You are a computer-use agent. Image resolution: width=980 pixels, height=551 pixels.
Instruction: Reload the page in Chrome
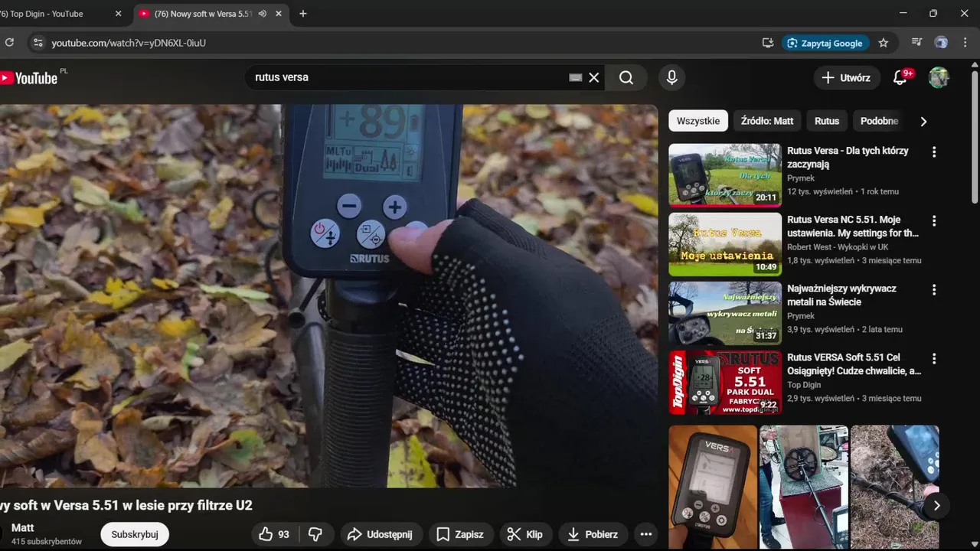(9, 43)
